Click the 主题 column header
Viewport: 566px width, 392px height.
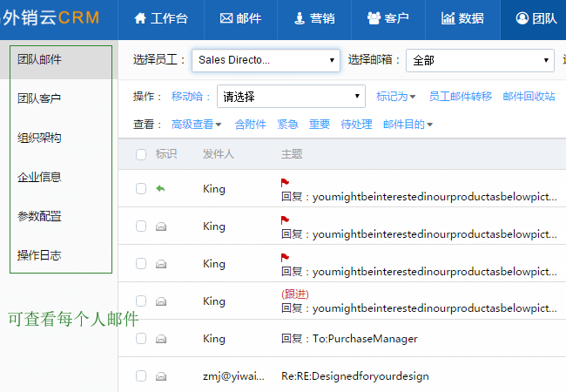pyautogui.click(x=292, y=154)
